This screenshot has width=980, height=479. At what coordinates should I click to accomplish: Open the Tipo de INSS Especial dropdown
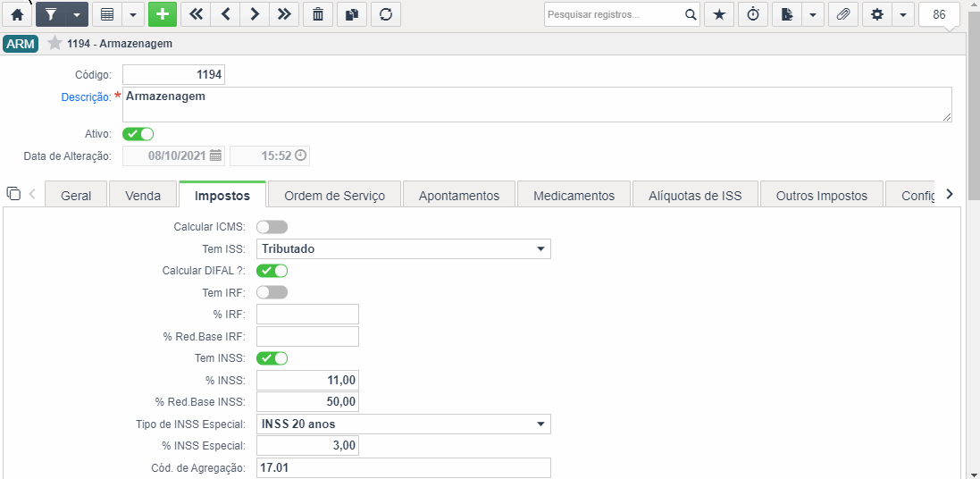click(404, 424)
